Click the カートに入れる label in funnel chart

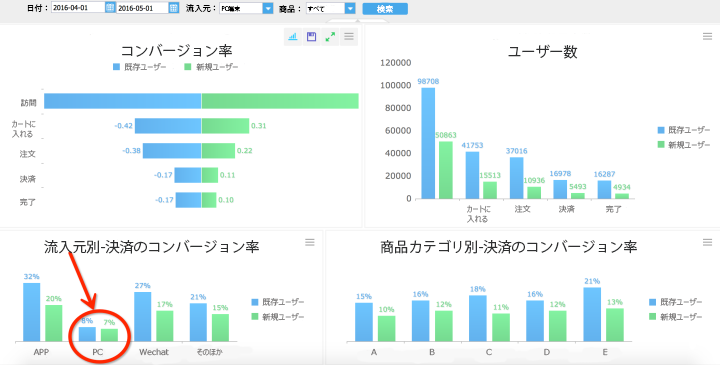point(23,129)
